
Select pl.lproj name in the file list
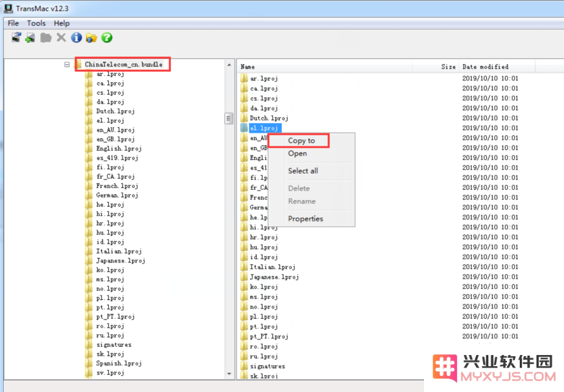264,317
